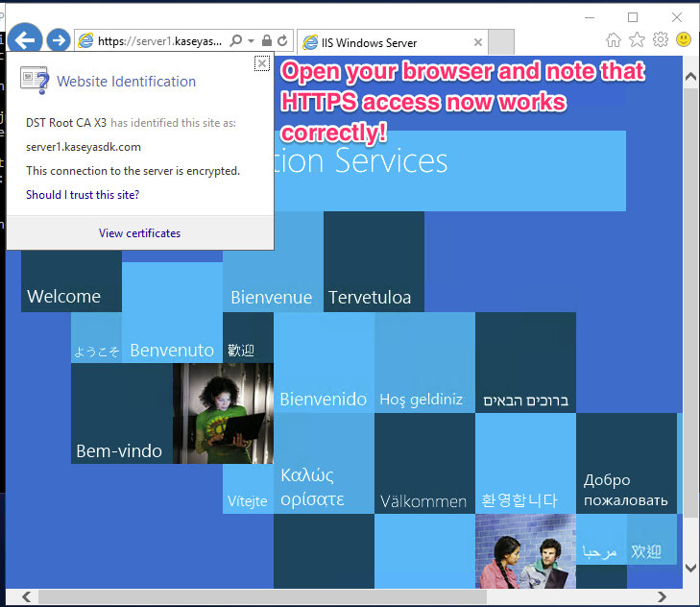Click the Website Identification certificate icon
The width and height of the screenshot is (700, 607).
[x=35, y=81]
